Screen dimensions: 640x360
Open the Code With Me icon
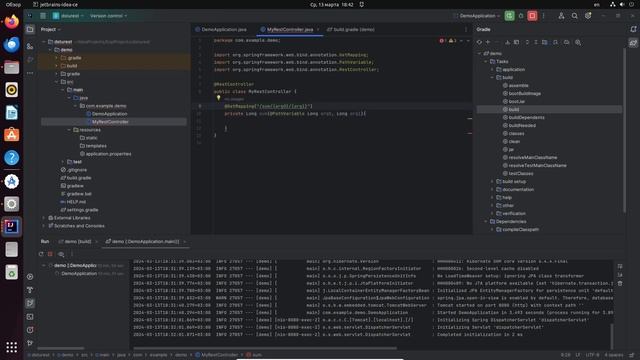[561, 16]
